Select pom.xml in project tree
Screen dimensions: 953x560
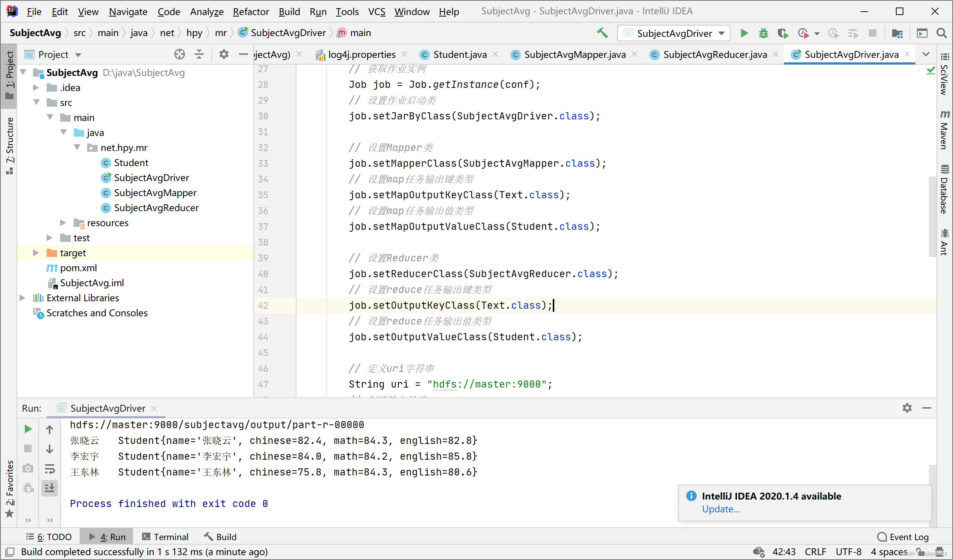78,267
